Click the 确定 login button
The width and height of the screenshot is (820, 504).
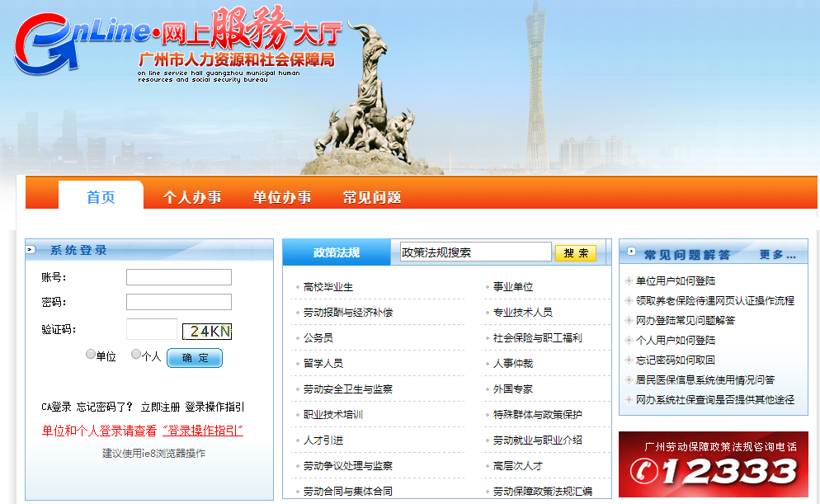click(x=195, y=358)
